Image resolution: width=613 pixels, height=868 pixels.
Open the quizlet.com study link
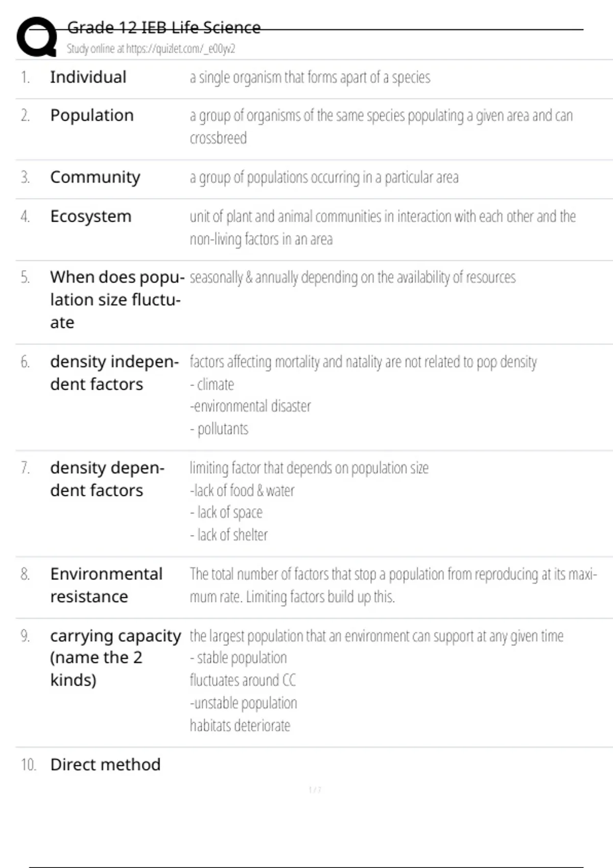pyautogui.click(x=151, y=49)
